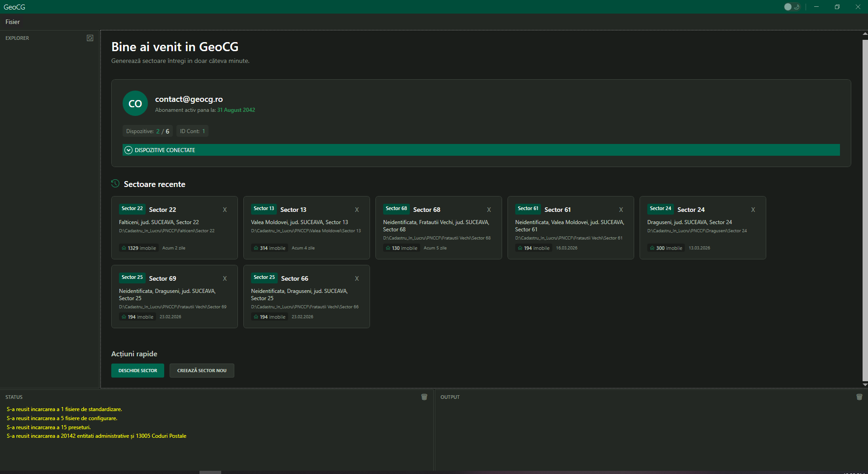This screenshot has height=474, width=868.
Task: Toggle the dark mode switch
Action: [792, 7]
